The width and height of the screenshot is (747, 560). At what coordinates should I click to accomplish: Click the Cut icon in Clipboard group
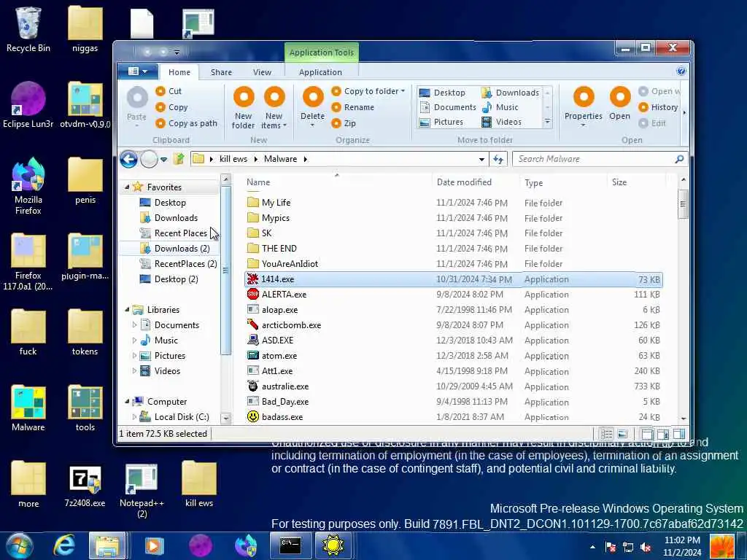point(160,91)
